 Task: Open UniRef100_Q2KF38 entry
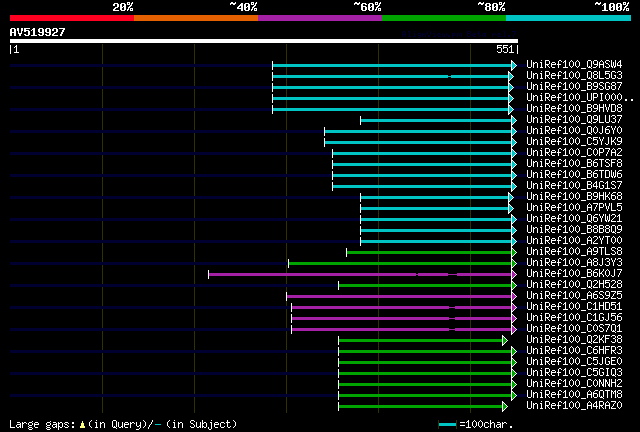click(x=574, y=340)
